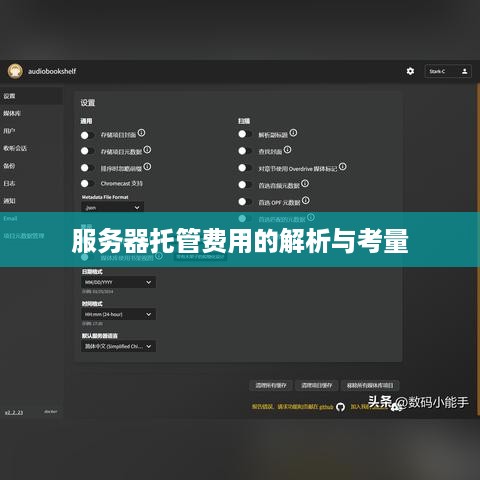Viewport: 480px width, 480px height.
Task: Open the GitHub icon link in footer
Action: coord(340,407)
